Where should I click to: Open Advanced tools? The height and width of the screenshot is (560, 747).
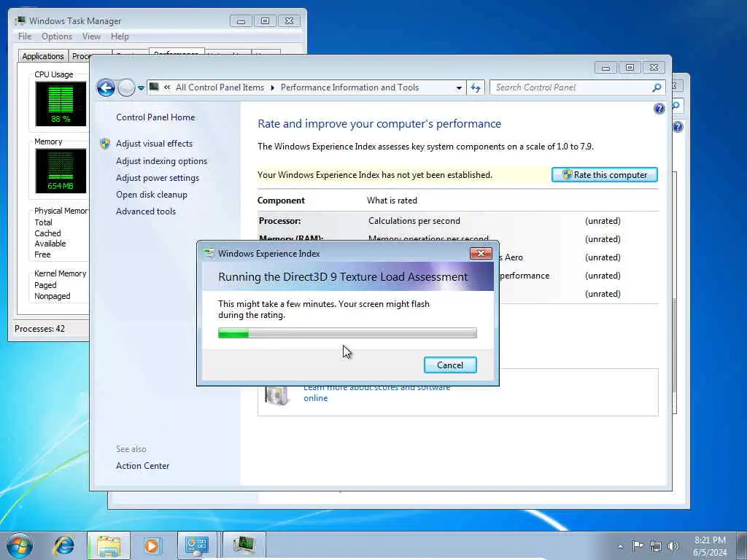pyautogui.click(x=146, y=211)
